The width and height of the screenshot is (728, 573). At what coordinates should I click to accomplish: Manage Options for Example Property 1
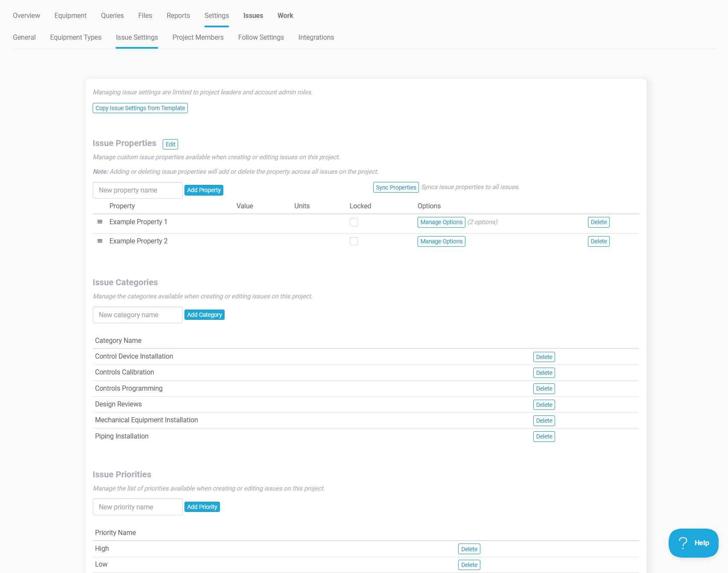[x=441, y=222]
